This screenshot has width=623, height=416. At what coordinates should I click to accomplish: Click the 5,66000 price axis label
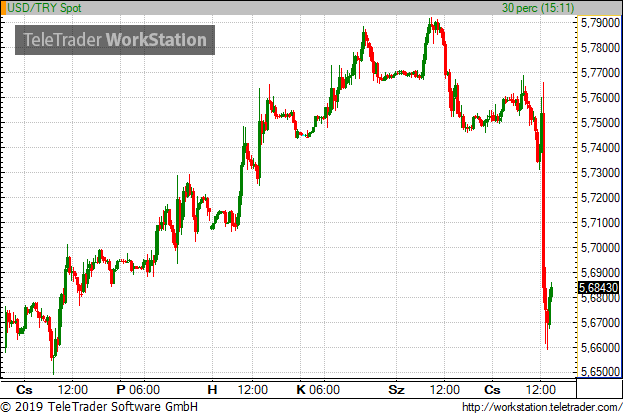click(x=600, y=348)
